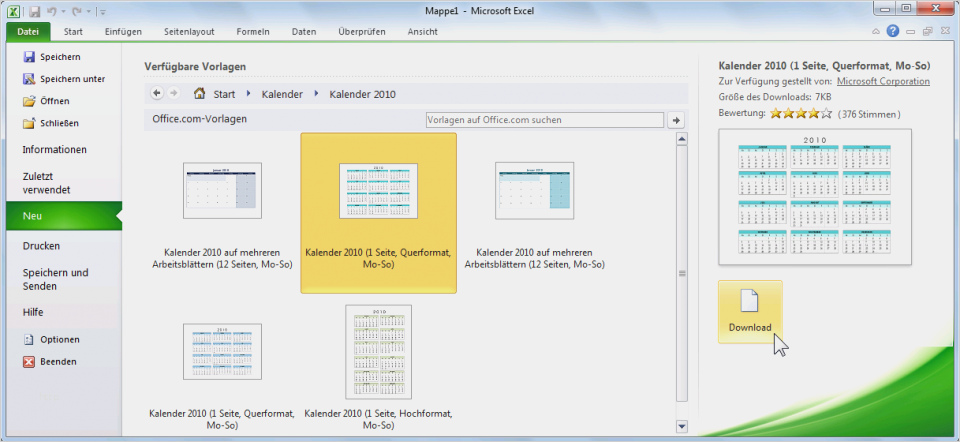Switch to the Einfügen ribbon tab
The width and height of the screenshot is (960, 442).
pos(123,32)
